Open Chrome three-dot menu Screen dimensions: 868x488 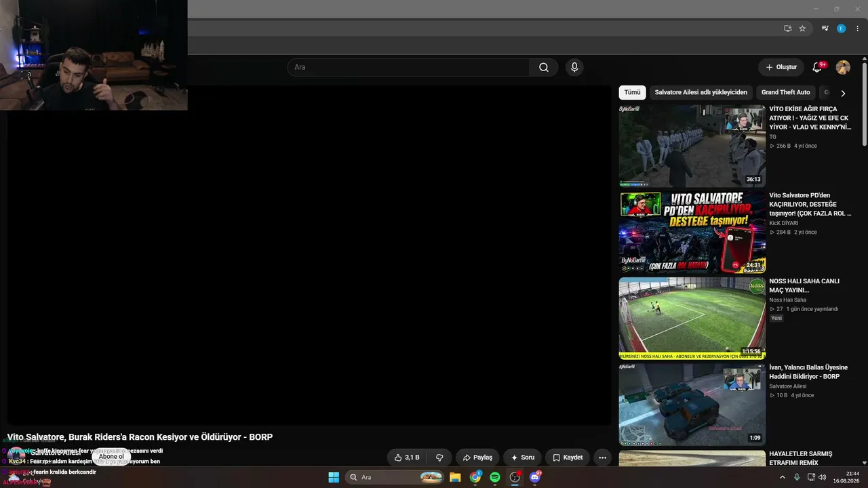click(858, 28)
